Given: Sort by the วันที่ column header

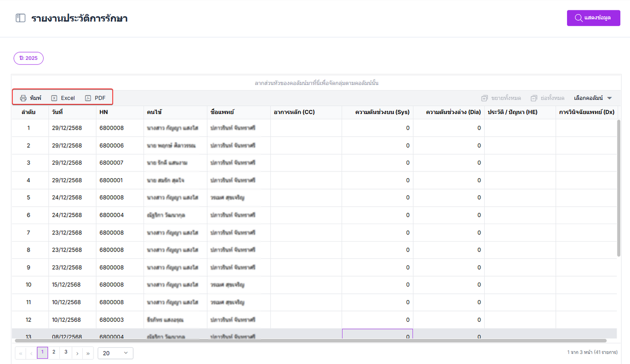Looking at the screenshot, I should click(58, 112).
